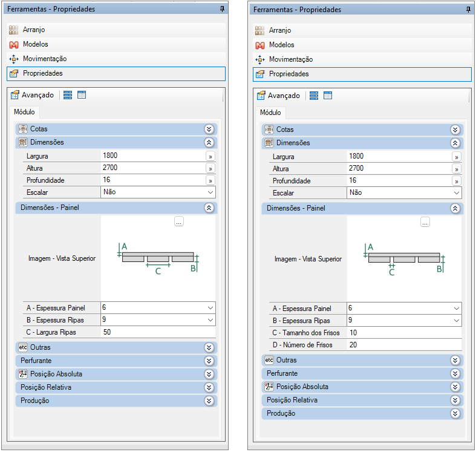Click the Avançado icon in the left panel

point(16,95)
